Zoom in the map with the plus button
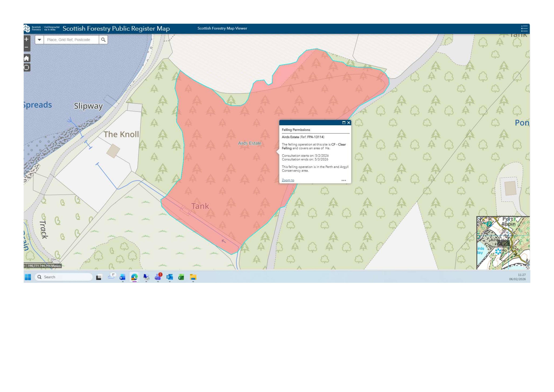This screenshot has width=554, height=392. click(27, 39)
